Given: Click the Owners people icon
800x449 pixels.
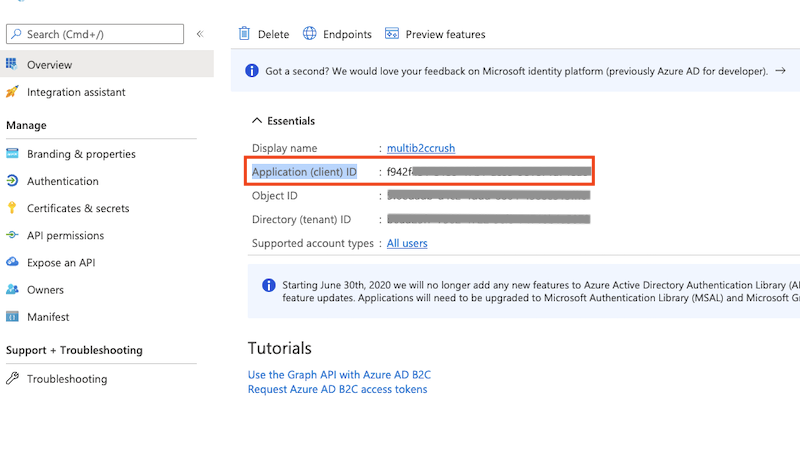Looking at the screenshot, I should pyautogui.click(x=12, y=289).
